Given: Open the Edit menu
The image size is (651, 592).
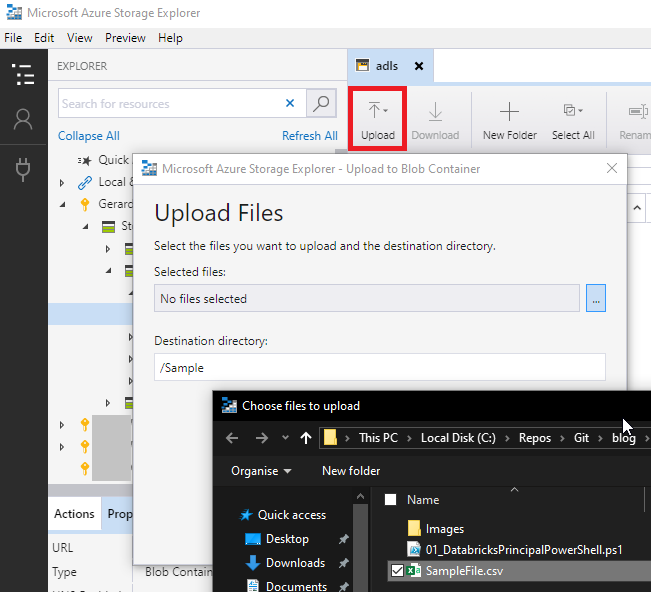Looking at the screenshot, I should 44,38.
